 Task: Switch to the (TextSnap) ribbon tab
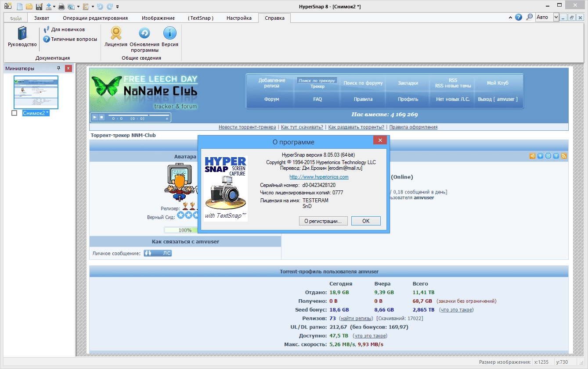click(201, 18)
